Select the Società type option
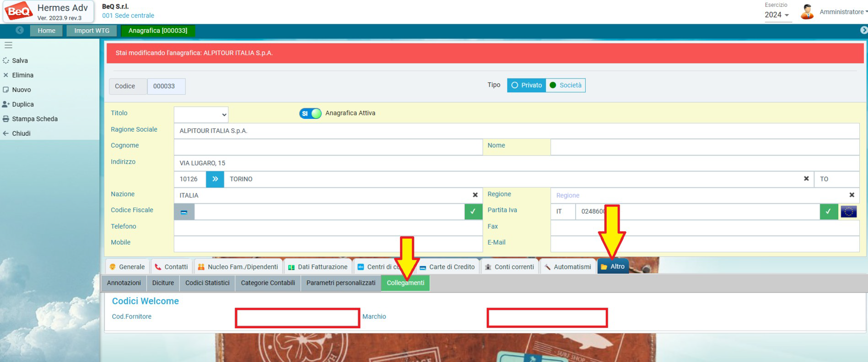 pyautogui.click(x=566, y=85)
